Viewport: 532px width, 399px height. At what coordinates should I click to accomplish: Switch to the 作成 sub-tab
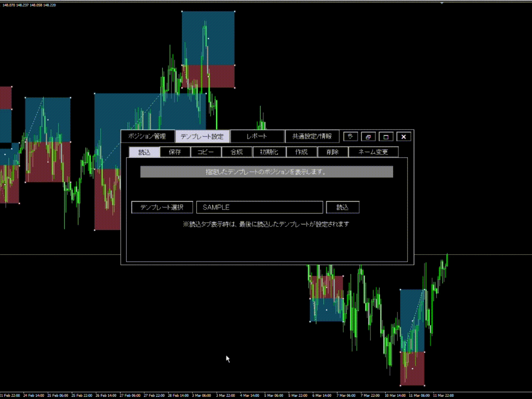(301, 152)
